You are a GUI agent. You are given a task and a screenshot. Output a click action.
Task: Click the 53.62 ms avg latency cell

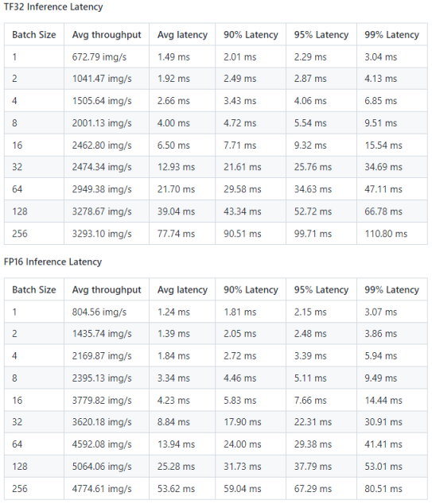pos(182,488)
